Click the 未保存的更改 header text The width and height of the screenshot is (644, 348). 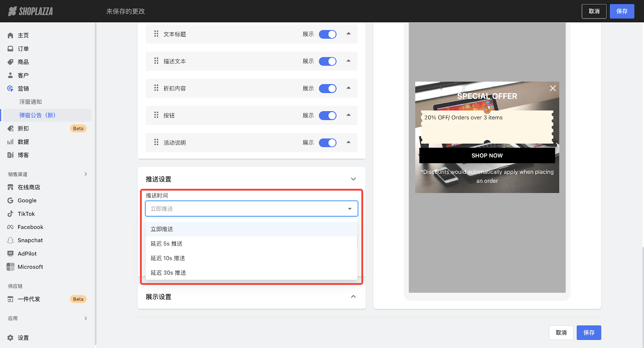pyautogui.click(x=126, y=11)
